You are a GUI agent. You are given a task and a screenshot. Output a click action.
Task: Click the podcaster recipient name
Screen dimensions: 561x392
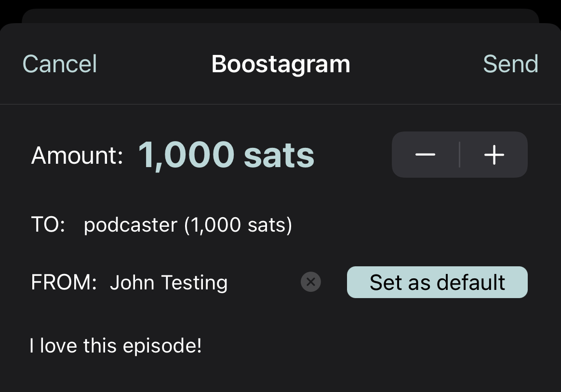131,225
